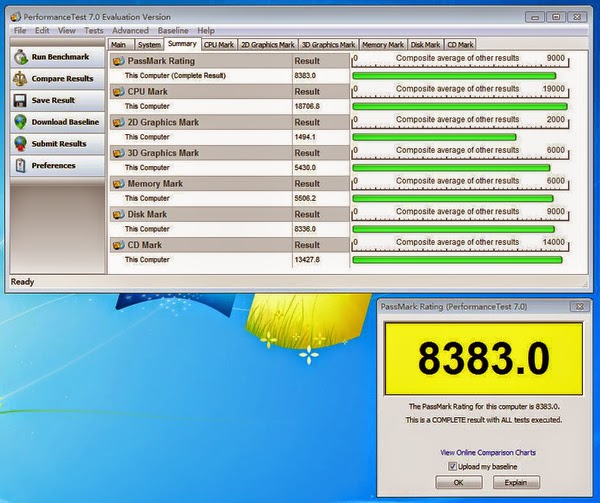The image size is (600, 503).
Task: Click the Disk Mark row icon
Action: [x=119, y=214]
